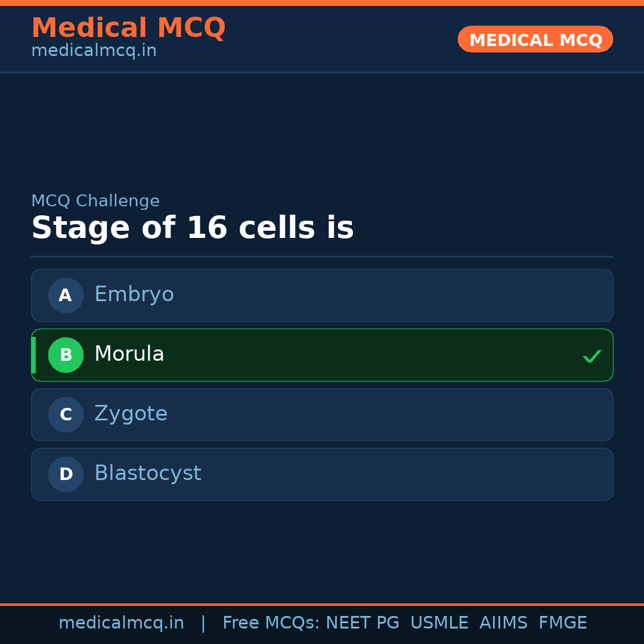Click the circular D option badge
The height and width of the screenshot is (644, 644).
66,474
